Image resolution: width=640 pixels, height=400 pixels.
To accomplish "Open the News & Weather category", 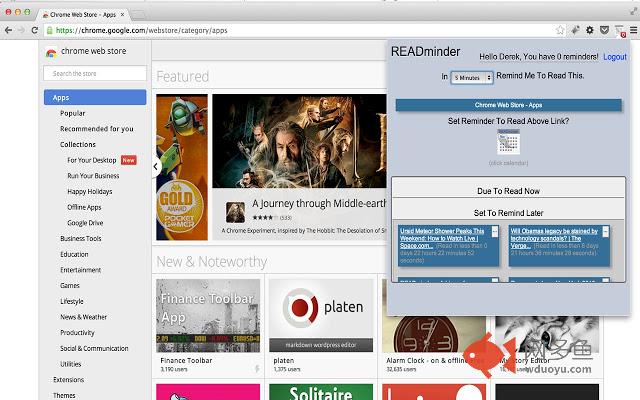I will click(83, 317).
